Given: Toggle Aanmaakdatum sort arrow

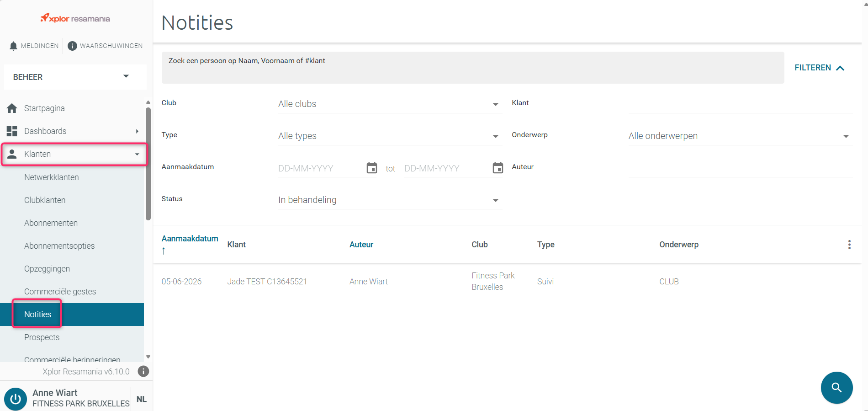Looking at the screenshot, I should (164, 251).
